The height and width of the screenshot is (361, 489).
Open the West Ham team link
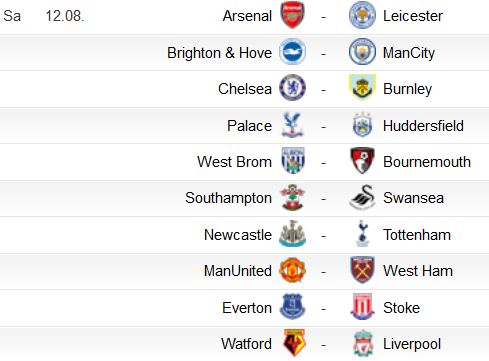418,271
